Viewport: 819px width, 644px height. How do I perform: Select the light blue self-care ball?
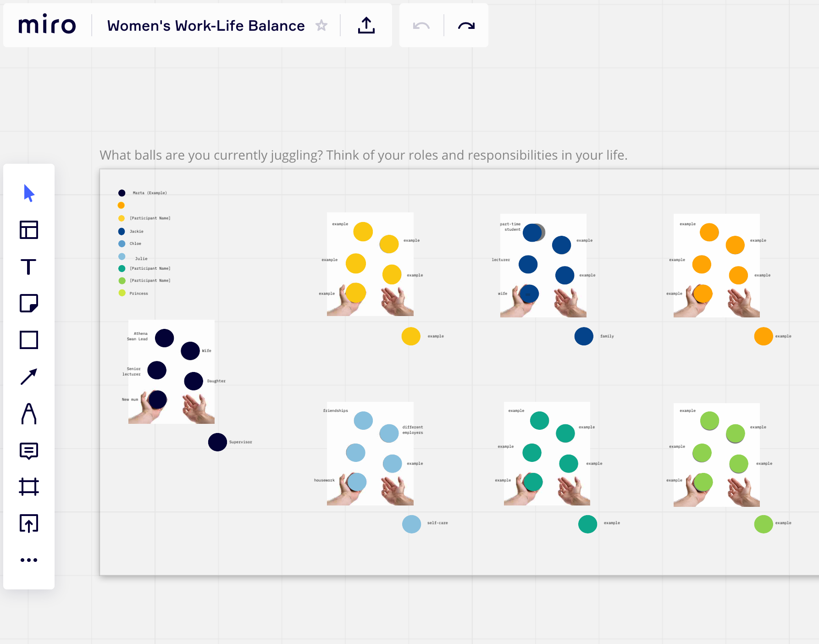(411, 524)
